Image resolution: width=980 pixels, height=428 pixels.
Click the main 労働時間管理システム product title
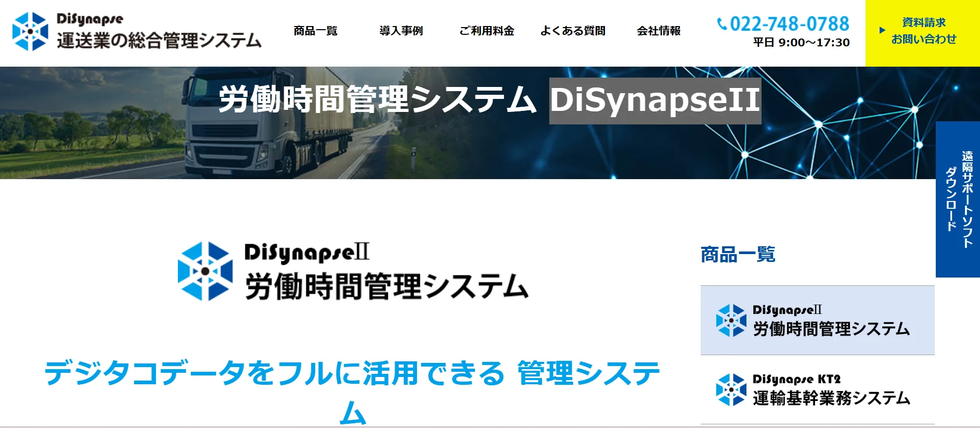click(386, 286)
